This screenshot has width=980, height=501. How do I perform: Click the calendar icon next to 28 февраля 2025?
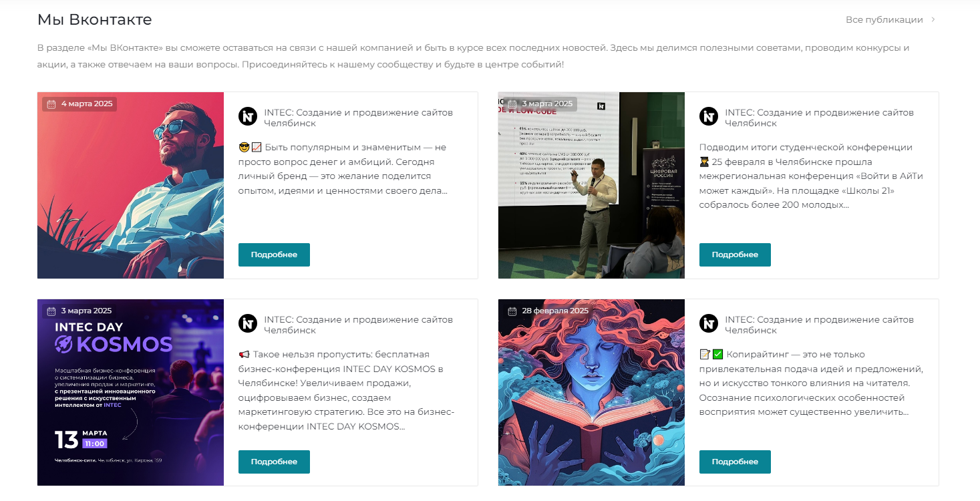[x=512, y=311]
